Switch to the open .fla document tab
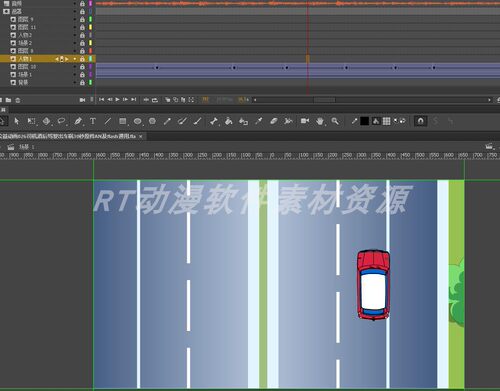This screenshot has width=500, height=391. 68,136
